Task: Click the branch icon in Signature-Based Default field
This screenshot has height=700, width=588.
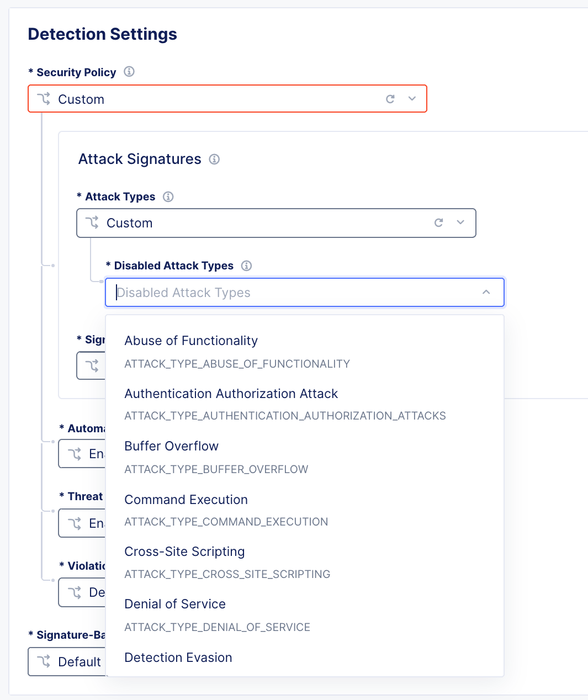Action: (x=44, y=661)
